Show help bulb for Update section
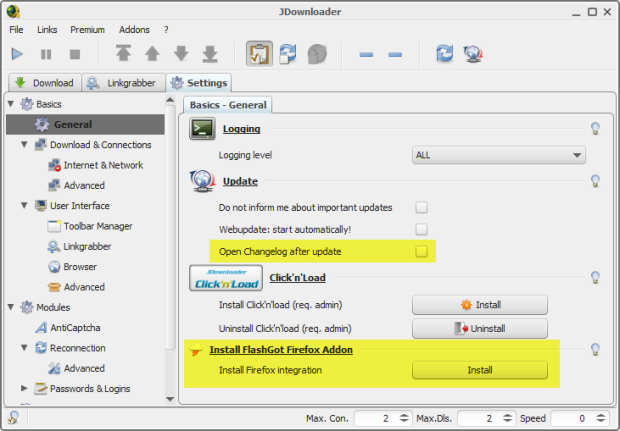Image resolution: width=620 pixels, height=431 pixels. (595, 181)
